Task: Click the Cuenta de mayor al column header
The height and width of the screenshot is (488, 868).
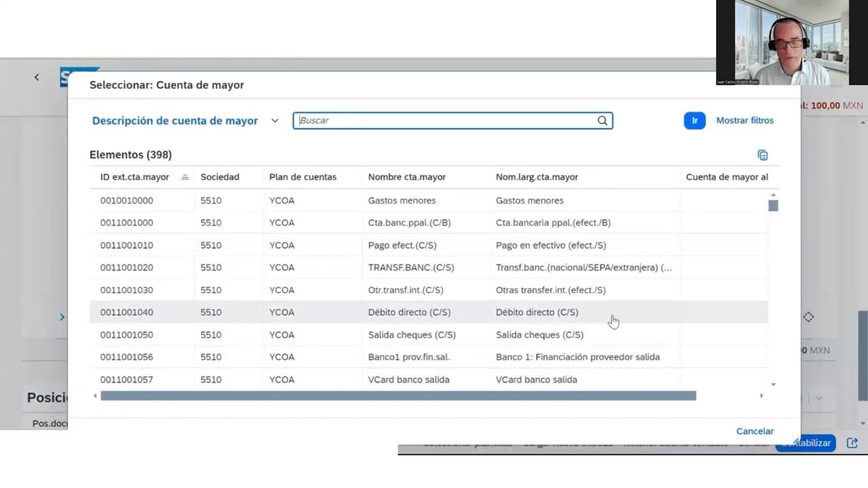Action: coord(727,177)
